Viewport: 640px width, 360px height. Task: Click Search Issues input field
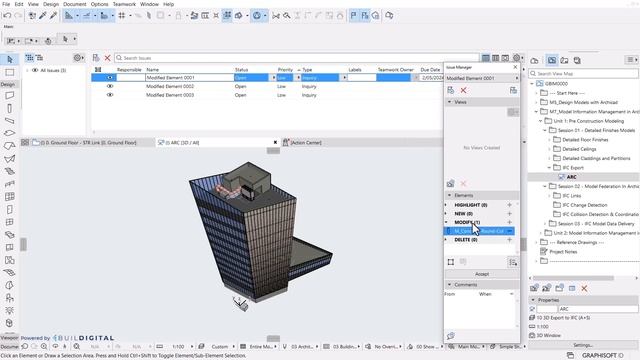(297, 58)
